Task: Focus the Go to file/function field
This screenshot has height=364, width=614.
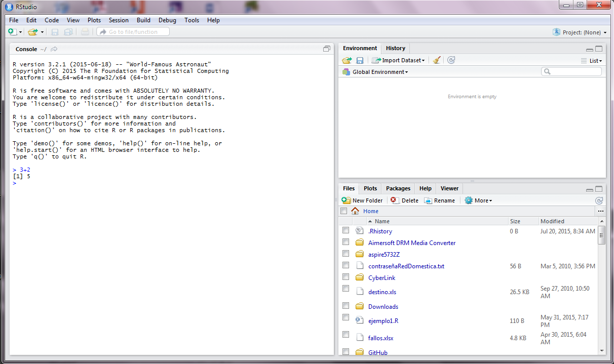Action: click(133, 32)
